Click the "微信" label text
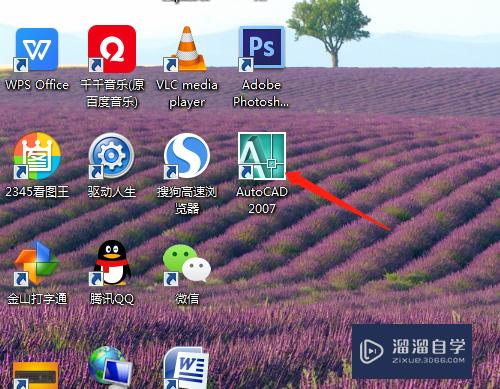 coord(187,299)
